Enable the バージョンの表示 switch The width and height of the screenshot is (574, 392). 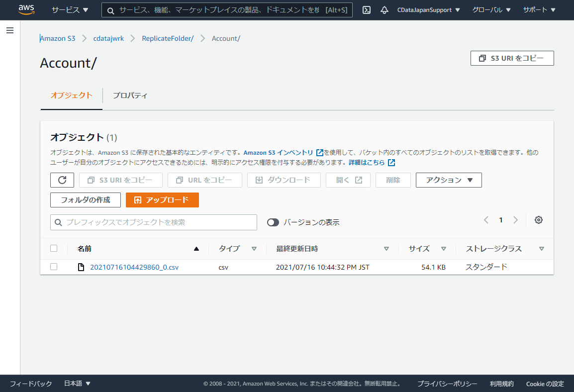pos(273,222)
